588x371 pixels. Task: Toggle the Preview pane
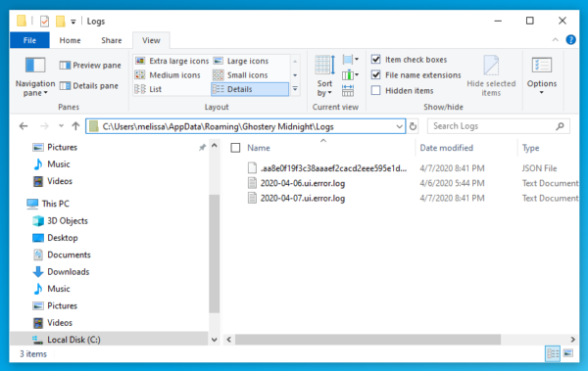tap(90, 66)
